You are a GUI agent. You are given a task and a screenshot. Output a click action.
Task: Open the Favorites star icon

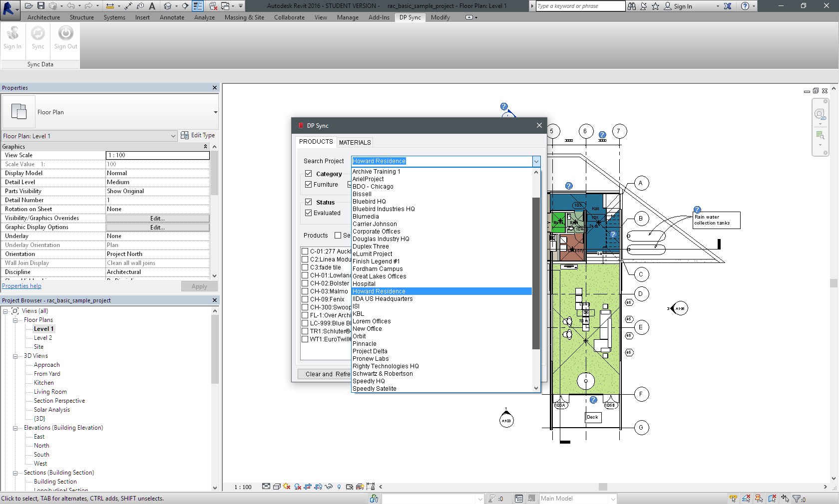click(655, 6)
